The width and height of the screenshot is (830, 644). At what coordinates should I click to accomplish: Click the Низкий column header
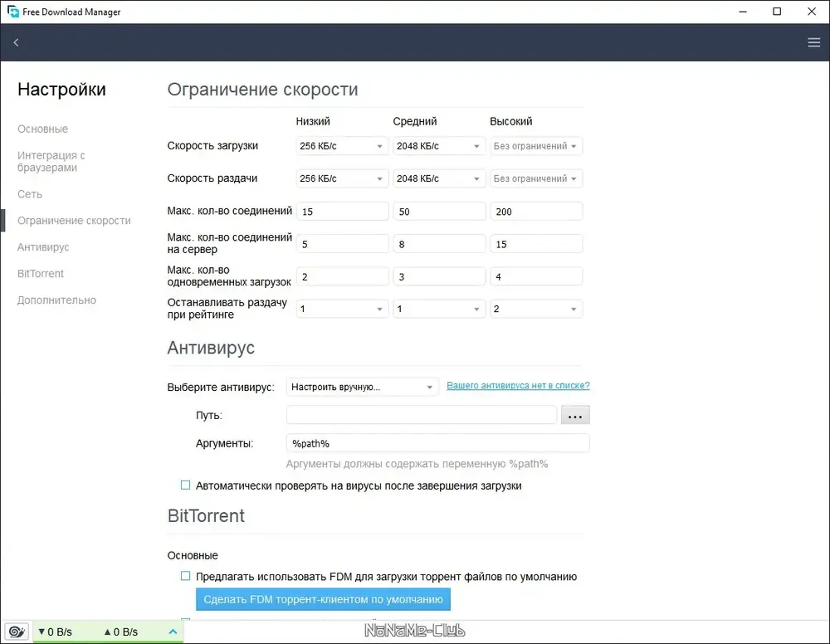313,122
